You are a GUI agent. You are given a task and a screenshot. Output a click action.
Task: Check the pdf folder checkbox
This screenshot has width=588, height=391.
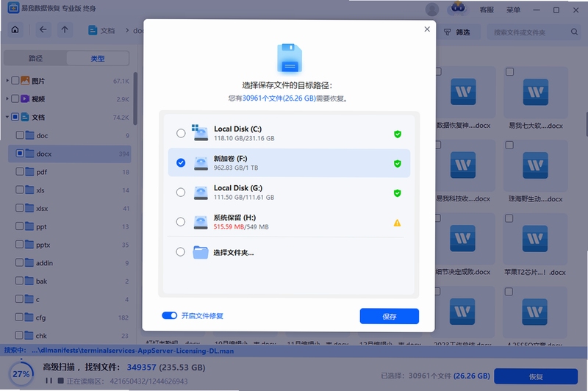(20, 171)
